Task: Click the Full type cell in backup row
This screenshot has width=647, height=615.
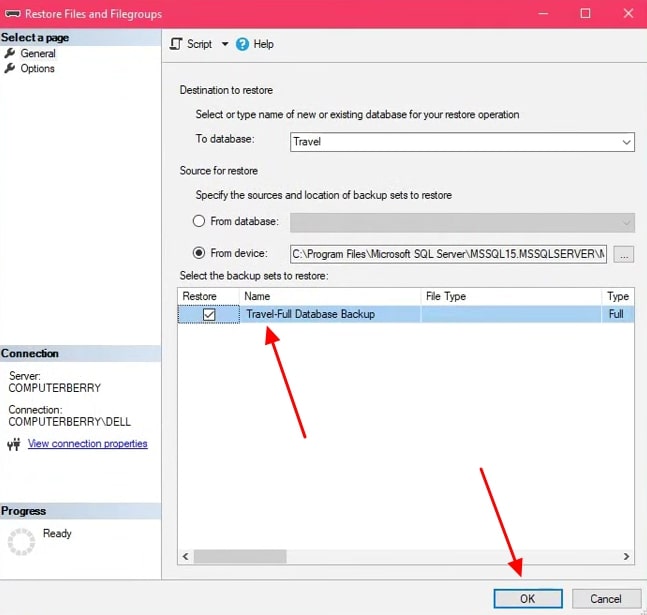Action: pos(616,314)
